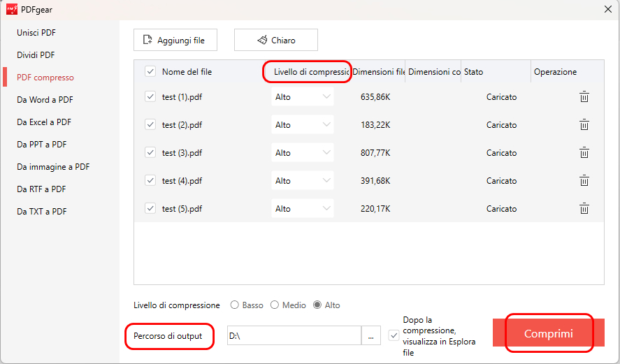The width and height of the screenshot is (620, 364).
Task: Select the Basso compression radio button
Action: point(236,305)
